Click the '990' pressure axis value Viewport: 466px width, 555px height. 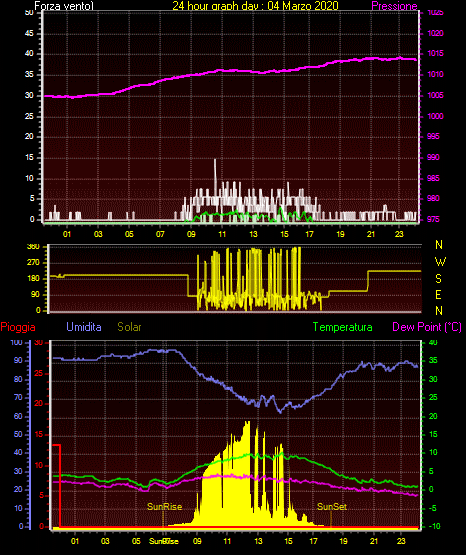click(433, 157)
